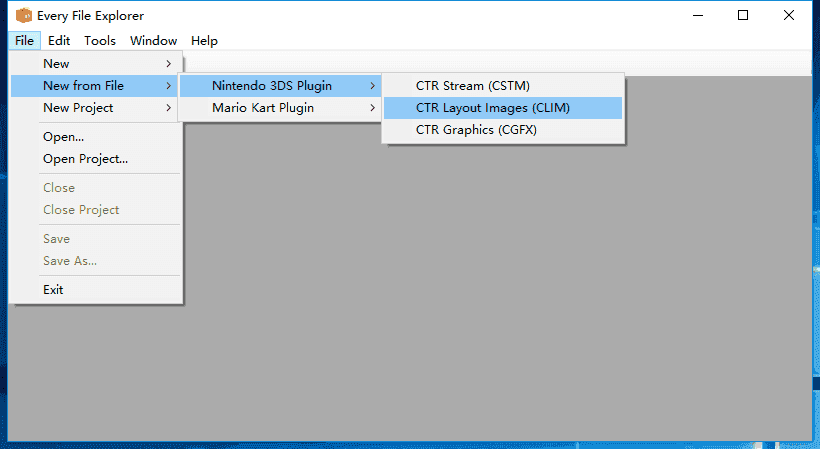Select CTR Stream (CSTM)
Image resolution: width=820 pixels, height=449 pixels.
pos(503,86)
